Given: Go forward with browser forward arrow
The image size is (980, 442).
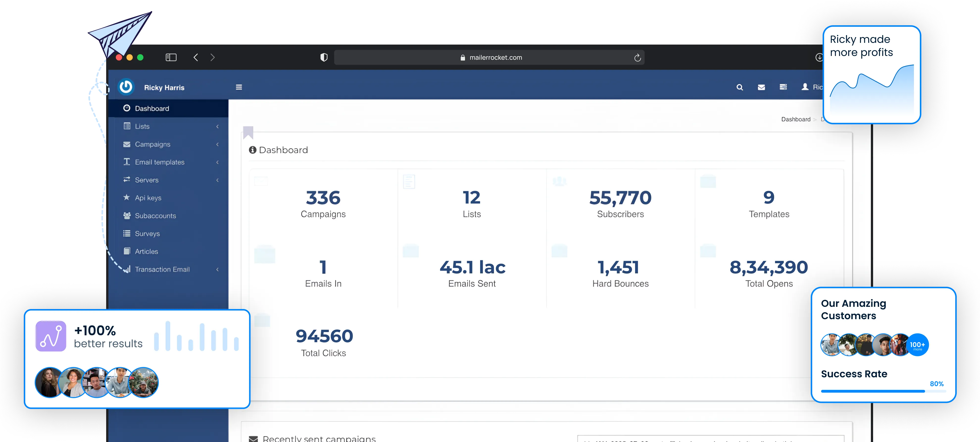Looking at the screenshot, I should [213, 57].
